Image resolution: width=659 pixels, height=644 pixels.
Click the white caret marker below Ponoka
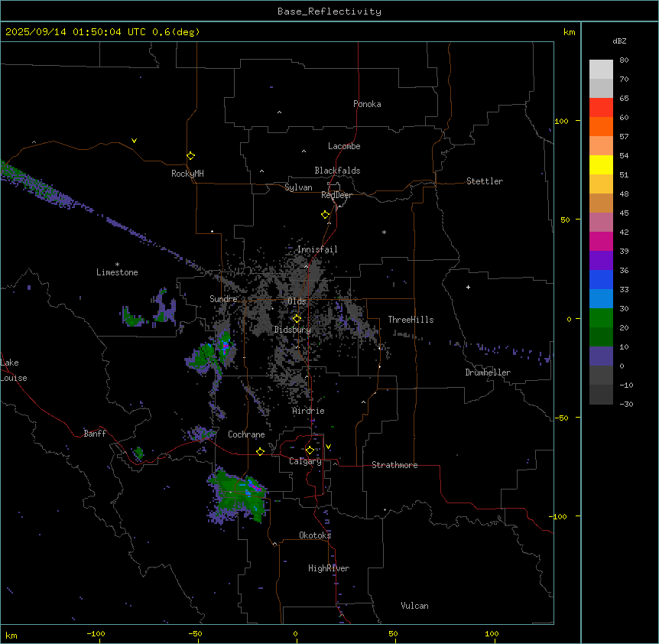(280, 112)
